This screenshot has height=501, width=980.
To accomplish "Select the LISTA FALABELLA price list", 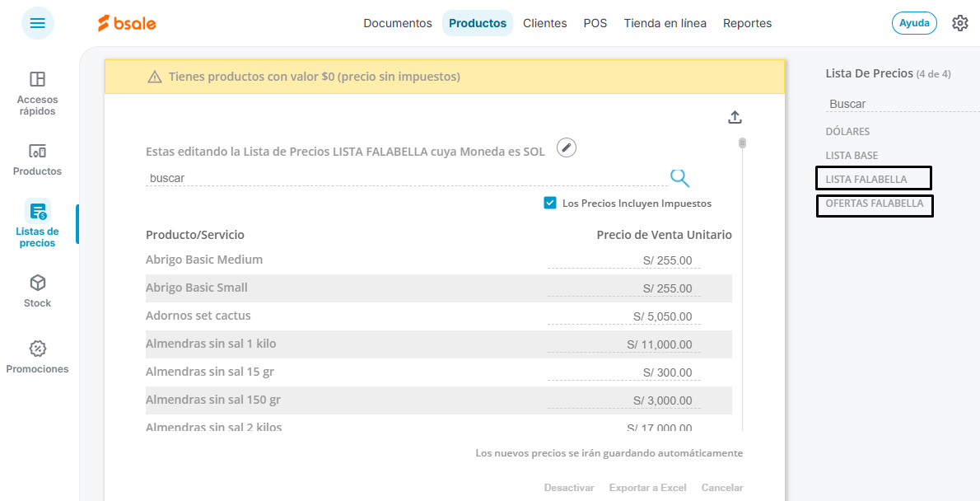I will [x=866, y=180].
